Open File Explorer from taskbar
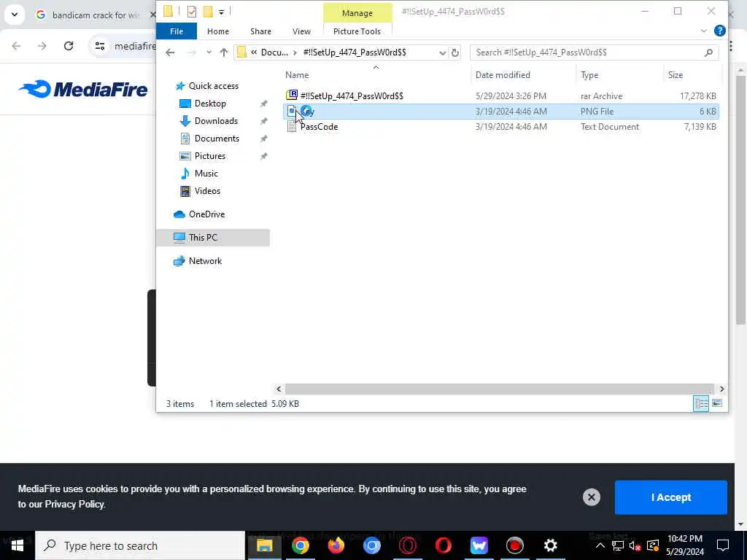This screenshot has height=560, width=747. 265,545
